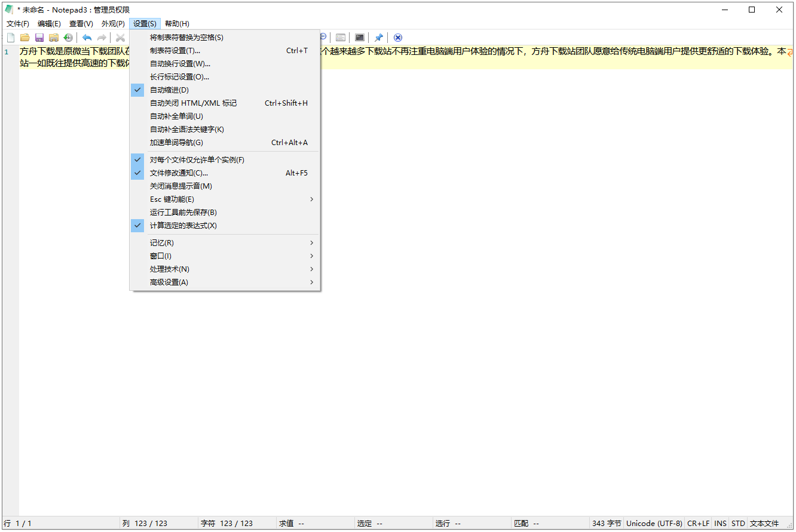Exit Notepad3 via blue X toolbar icon
Viewport: 796px width, 532px height.
pyautogui.click(x=397, y=37)
